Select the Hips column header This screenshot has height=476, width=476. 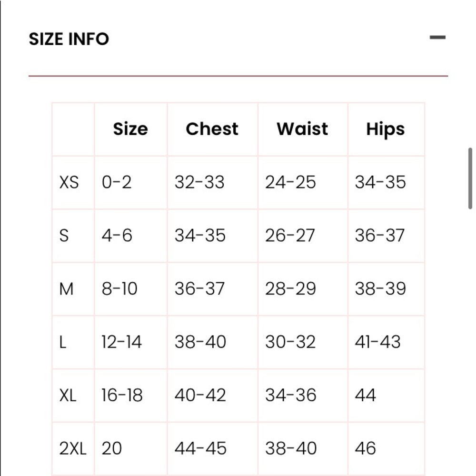(x=386, y=129)
